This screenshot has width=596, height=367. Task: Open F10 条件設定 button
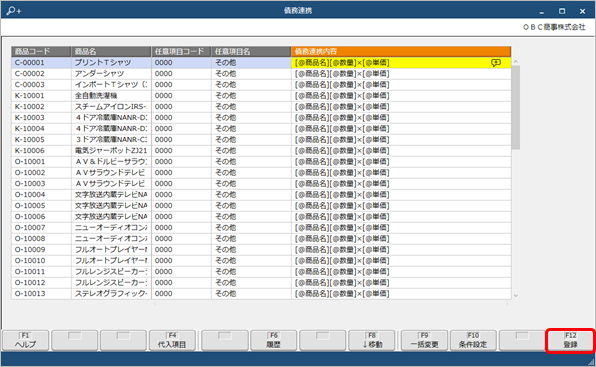(x=473, y=340)
